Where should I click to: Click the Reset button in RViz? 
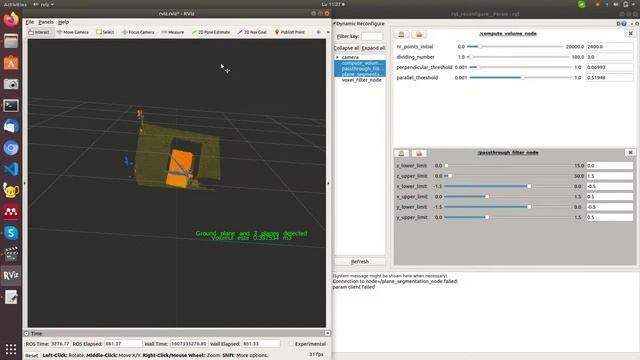pyautogui.click(x=31, y=355)
